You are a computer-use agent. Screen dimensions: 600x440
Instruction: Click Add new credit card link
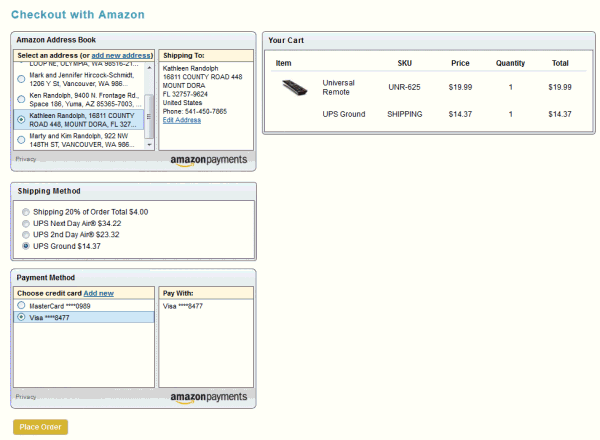99,293
